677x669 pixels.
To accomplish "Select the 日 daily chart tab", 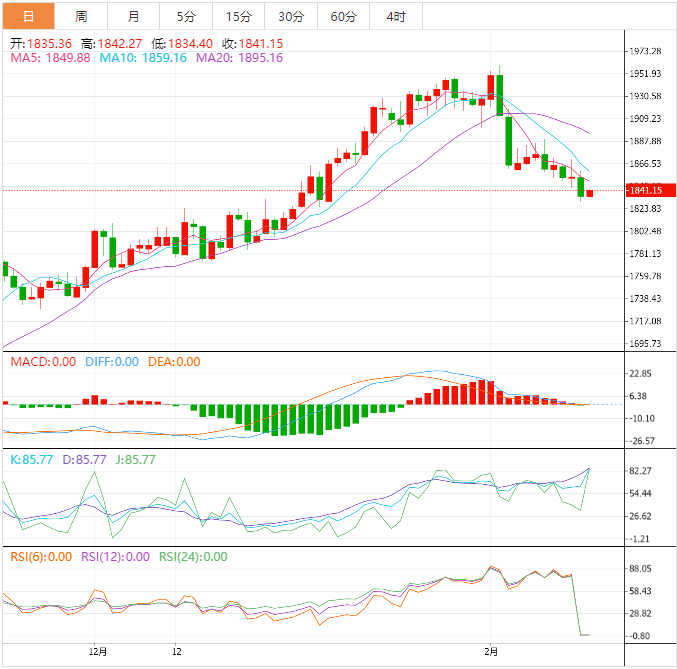I will tap(27, 17).
